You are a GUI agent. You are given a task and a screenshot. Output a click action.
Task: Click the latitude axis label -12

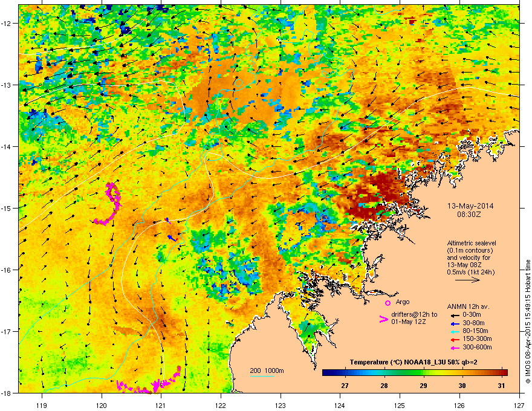(x=7, y=23)
